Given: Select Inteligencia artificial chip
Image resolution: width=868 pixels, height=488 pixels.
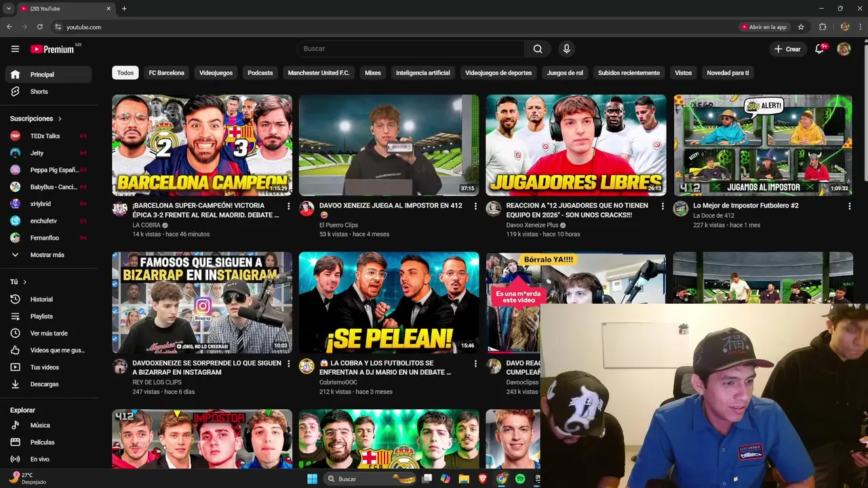Looking at the screenshot, I should [x=423, y=73].
